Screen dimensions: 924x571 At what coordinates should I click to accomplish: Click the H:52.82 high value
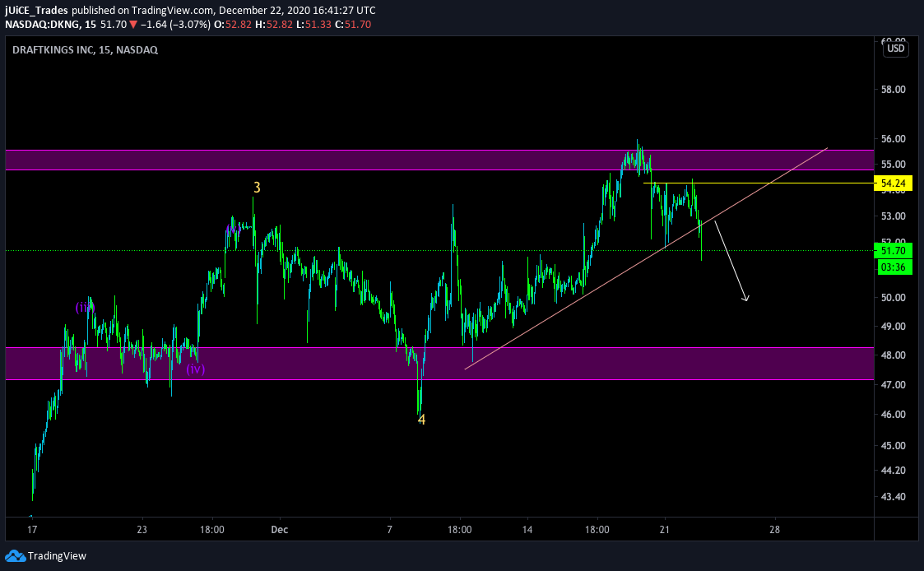click(273, 24)
